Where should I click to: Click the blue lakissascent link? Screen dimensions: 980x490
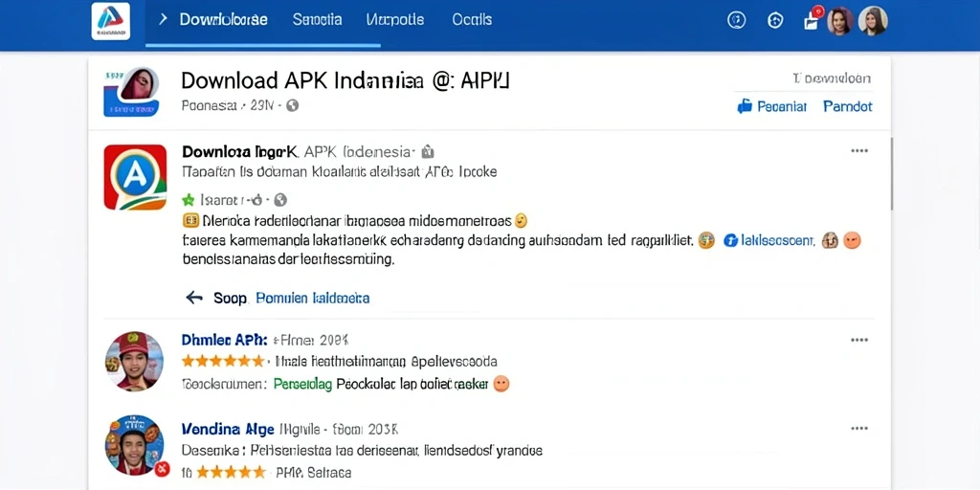pos(768,240)
